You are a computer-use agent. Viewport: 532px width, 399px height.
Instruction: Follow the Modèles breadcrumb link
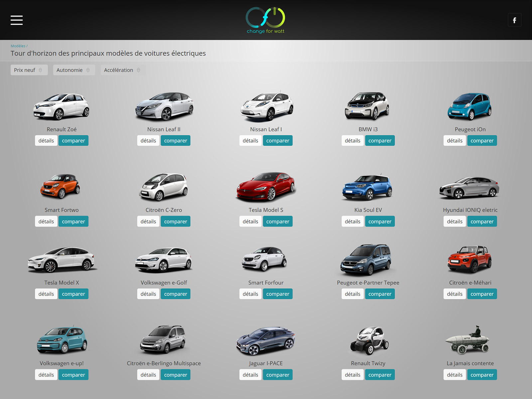pos(18,46)
